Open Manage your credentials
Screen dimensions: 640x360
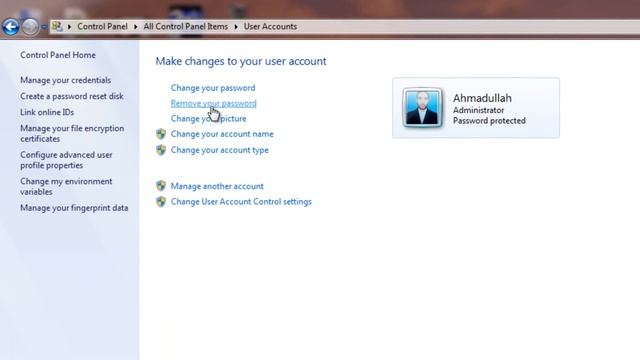click(66, 80)
